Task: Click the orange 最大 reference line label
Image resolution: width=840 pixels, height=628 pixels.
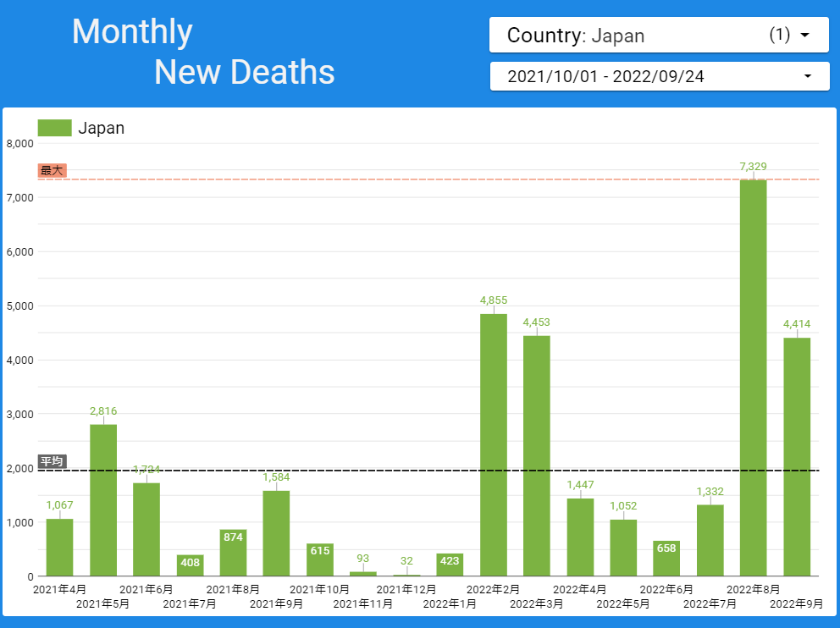Action: coord(52,171)
